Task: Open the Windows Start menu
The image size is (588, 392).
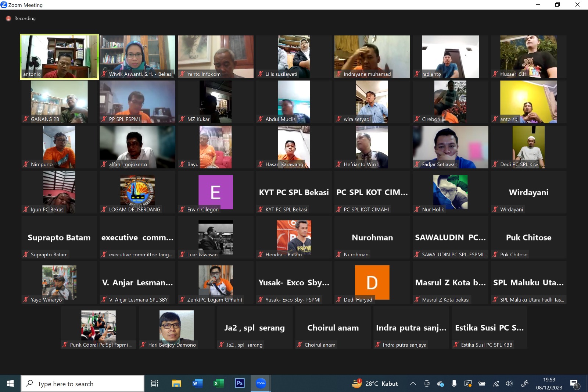Action: 10,384
